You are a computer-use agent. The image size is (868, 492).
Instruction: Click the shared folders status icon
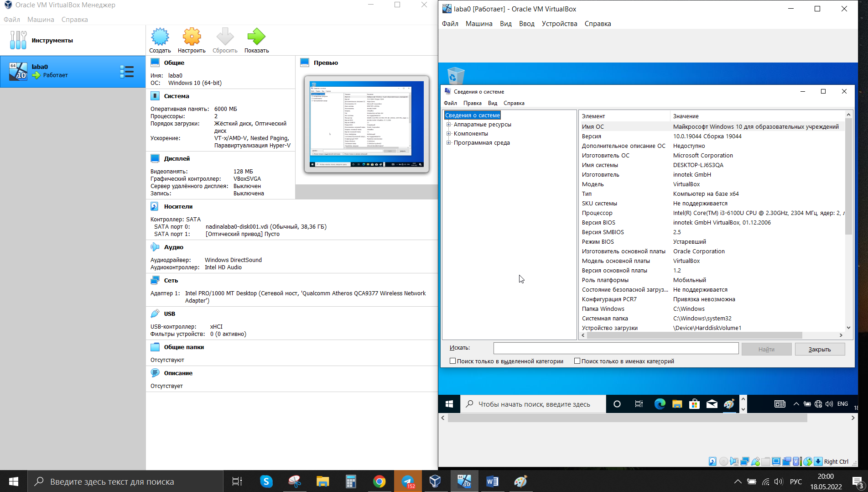pos(766,461)
